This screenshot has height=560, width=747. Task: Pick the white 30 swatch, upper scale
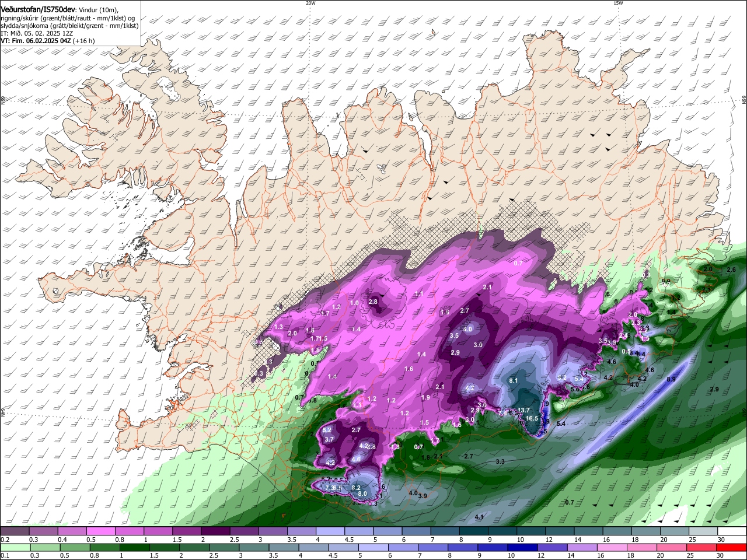click(732, 531)
